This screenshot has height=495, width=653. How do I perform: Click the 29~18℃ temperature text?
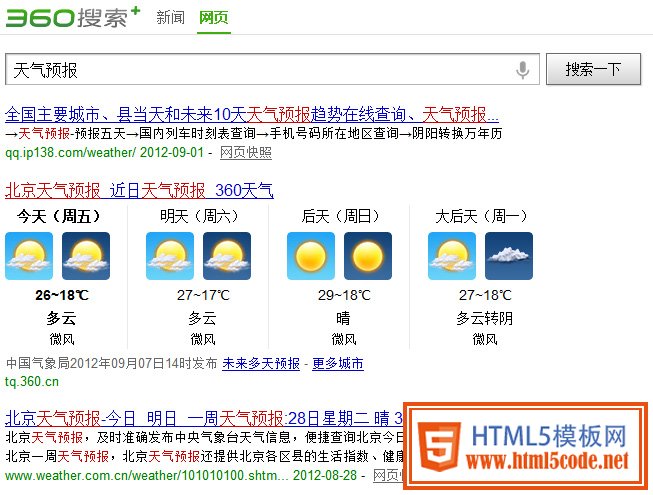(x=344, y=295)
